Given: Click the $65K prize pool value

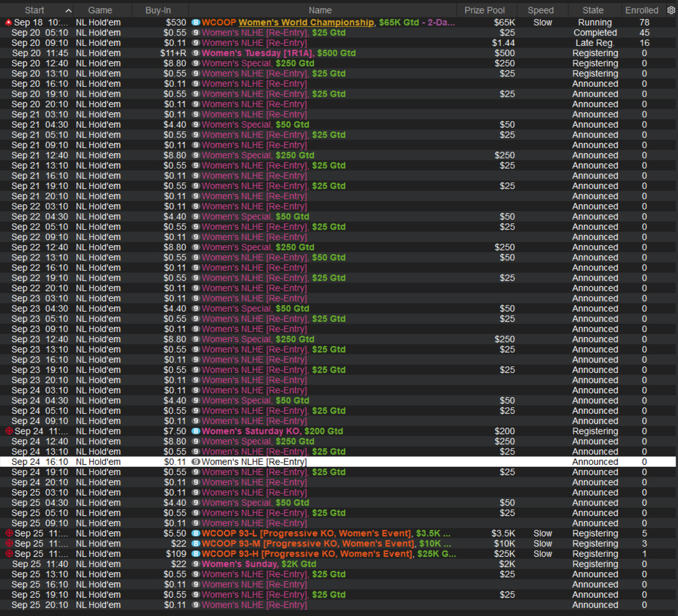Looking at the screenshot, I should [504, 22].
